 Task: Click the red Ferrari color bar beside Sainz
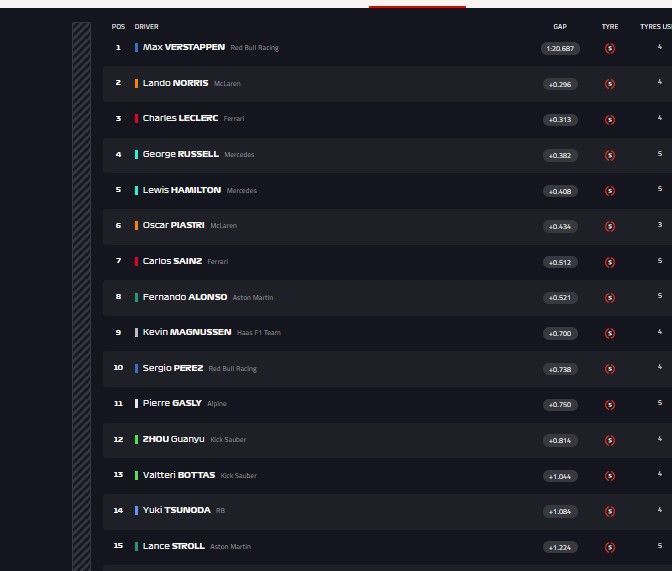point(136,261)
